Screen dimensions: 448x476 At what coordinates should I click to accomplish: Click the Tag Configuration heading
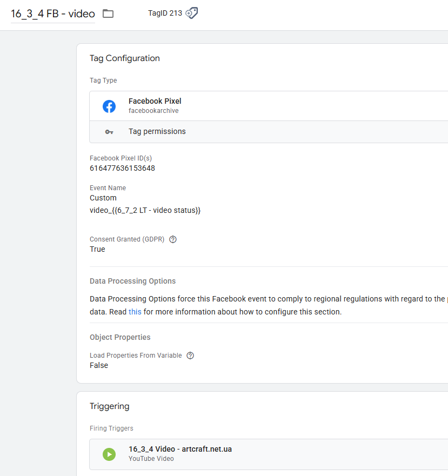tap(125, 58)
